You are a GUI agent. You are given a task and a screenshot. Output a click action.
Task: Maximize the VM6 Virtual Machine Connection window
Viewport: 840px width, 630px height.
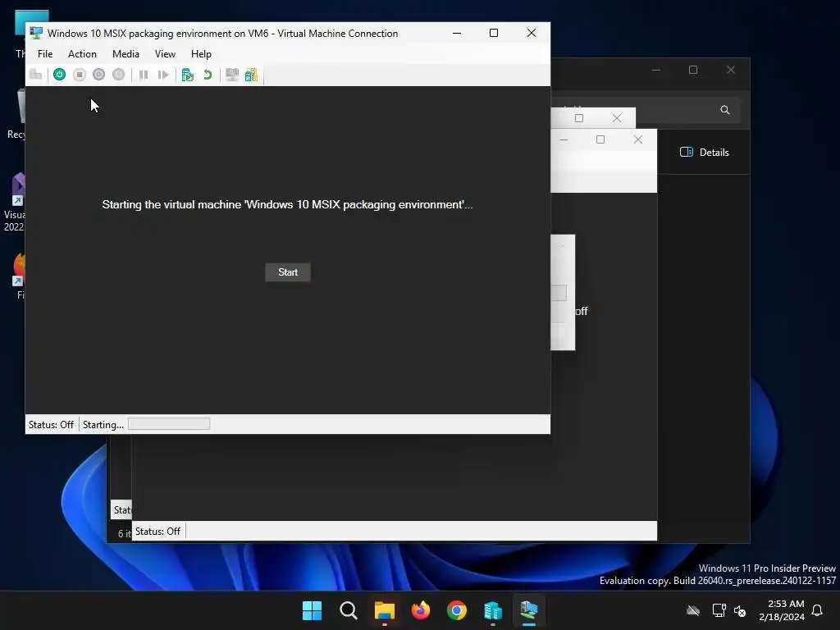point(494,33)
